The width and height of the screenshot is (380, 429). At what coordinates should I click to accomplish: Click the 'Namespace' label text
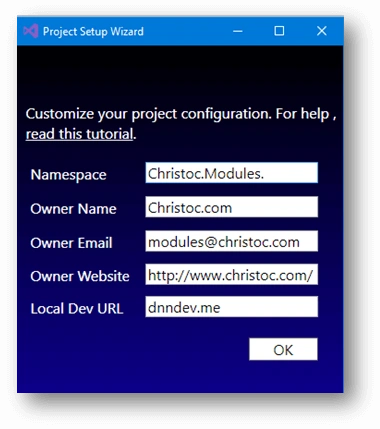(x=68, y=175)
